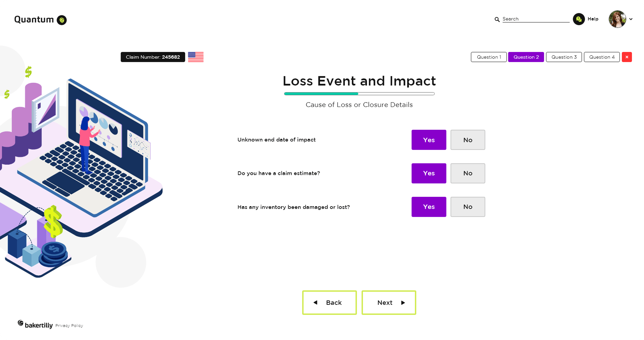This screenshot has height=340, width=644.
Task: Open the Help chat icon
Action: click(x=579, y=19)
